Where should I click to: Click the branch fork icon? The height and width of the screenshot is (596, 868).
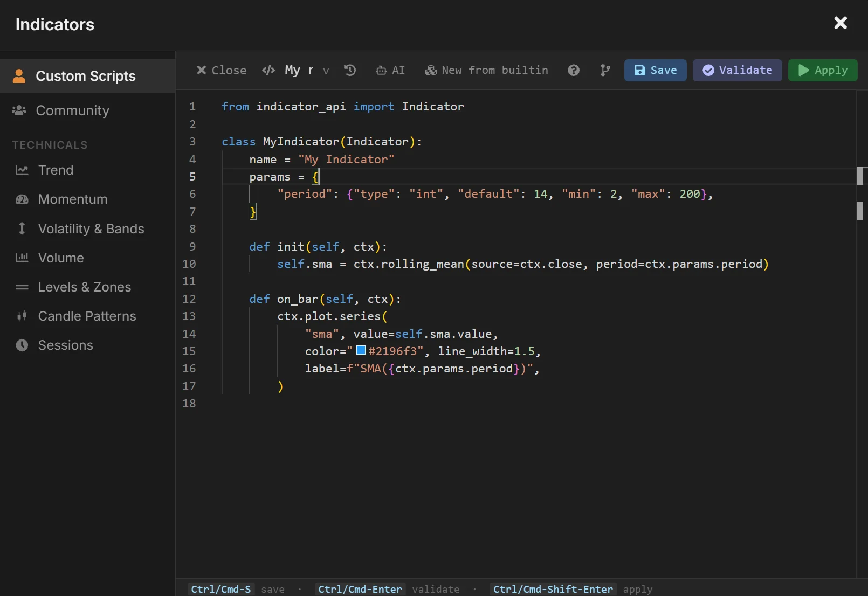(605, 70)
